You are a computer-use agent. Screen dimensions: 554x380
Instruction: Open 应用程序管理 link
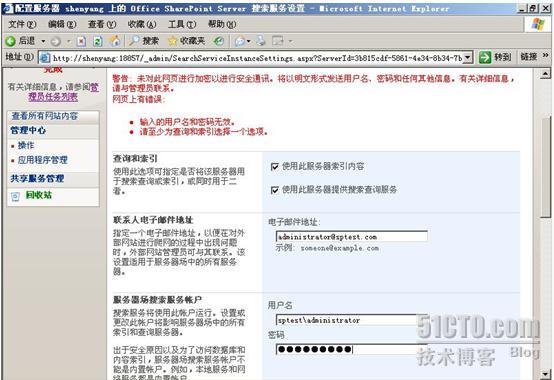click(x=42, y=160)
